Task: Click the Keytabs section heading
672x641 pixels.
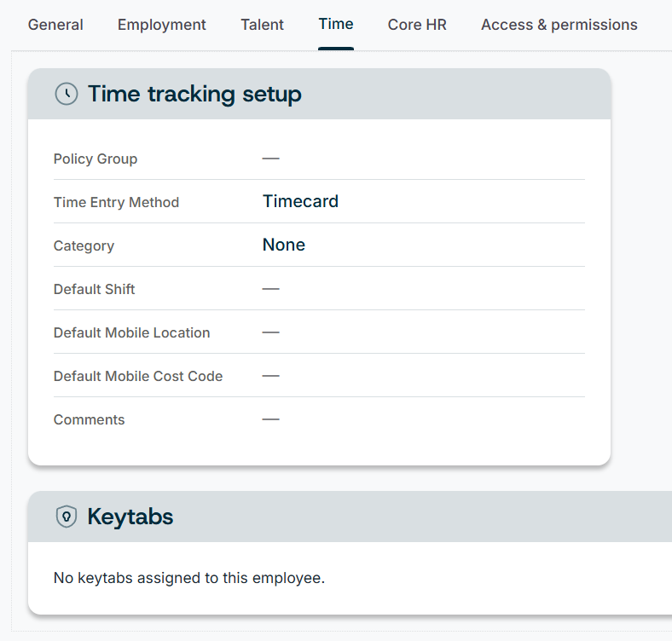Action: (130, 517)
